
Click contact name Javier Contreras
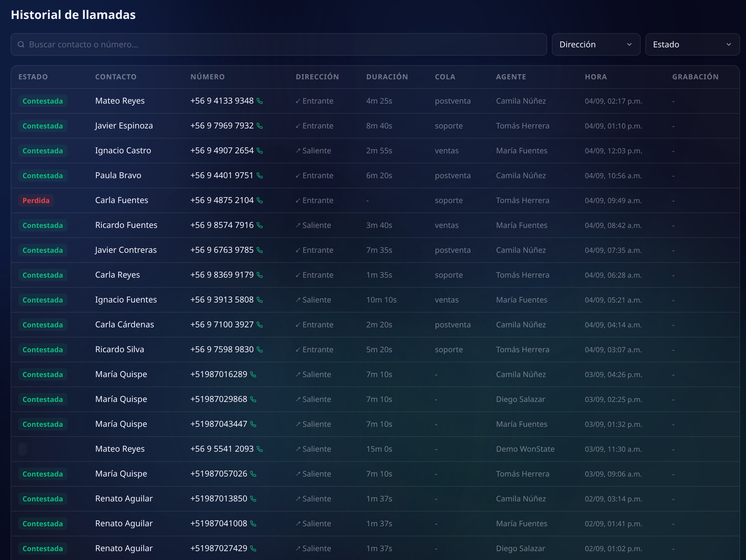tap(126, 250)
